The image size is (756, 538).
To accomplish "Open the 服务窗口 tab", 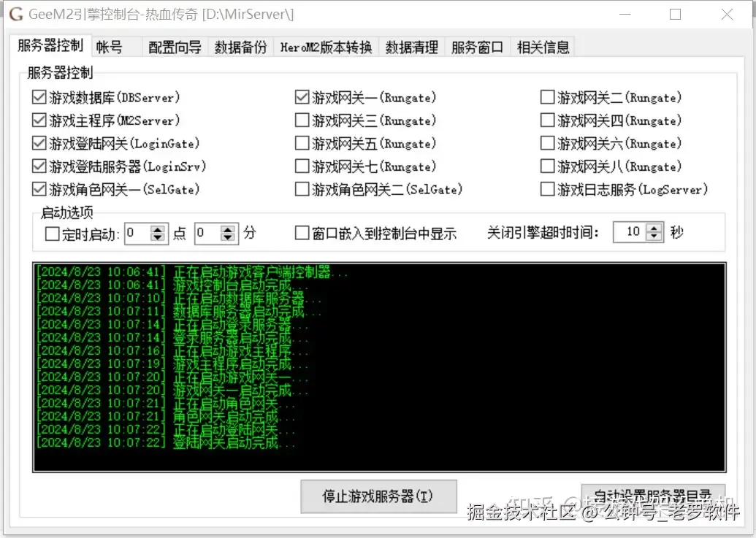I will pos(477,47).
